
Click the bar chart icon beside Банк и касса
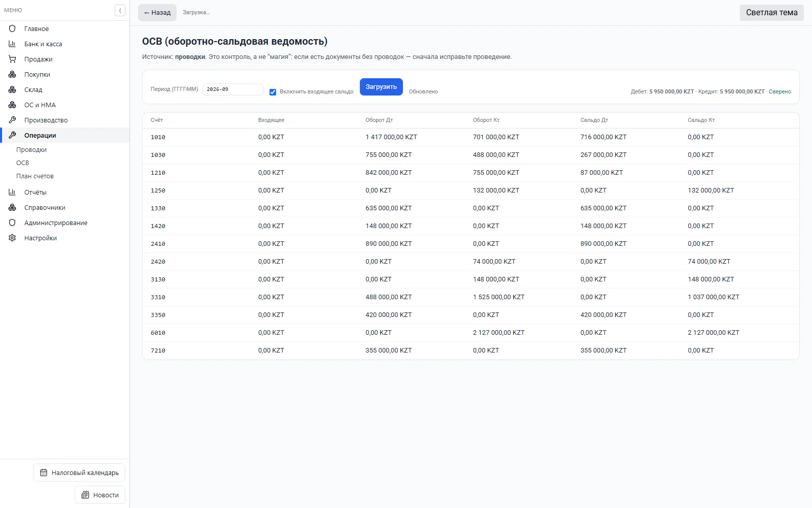[12, 44]
